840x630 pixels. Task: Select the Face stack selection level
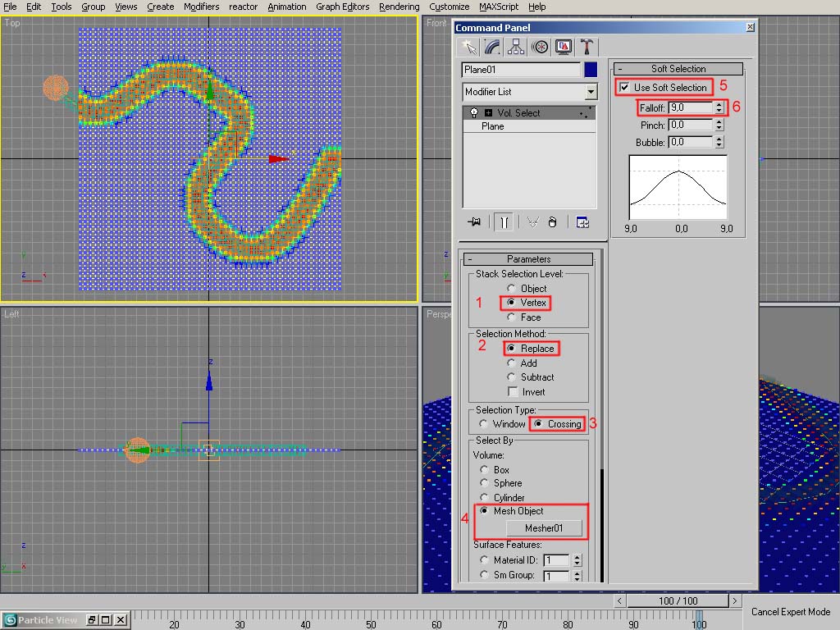click(x=512, y=317)
